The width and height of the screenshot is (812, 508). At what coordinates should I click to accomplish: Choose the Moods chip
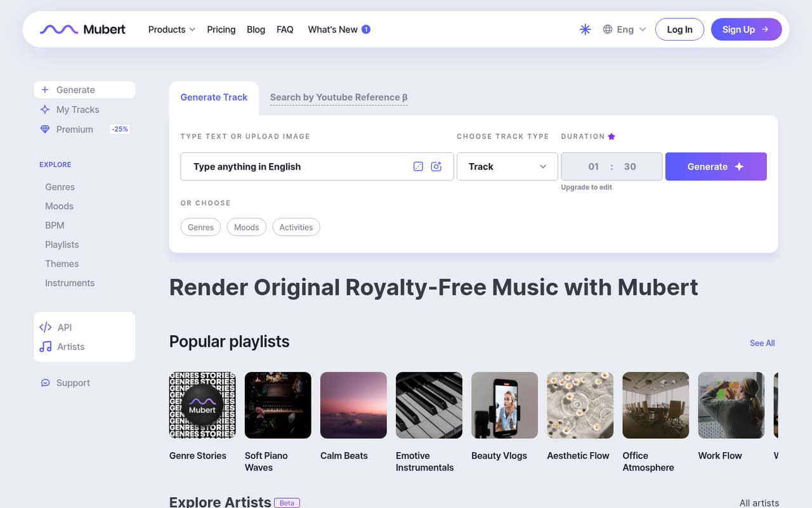[247, 227]
